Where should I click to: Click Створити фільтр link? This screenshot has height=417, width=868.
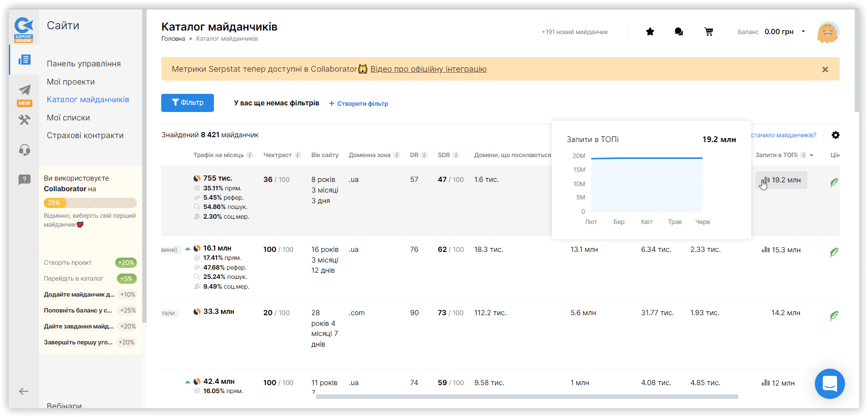click(359, 104)
